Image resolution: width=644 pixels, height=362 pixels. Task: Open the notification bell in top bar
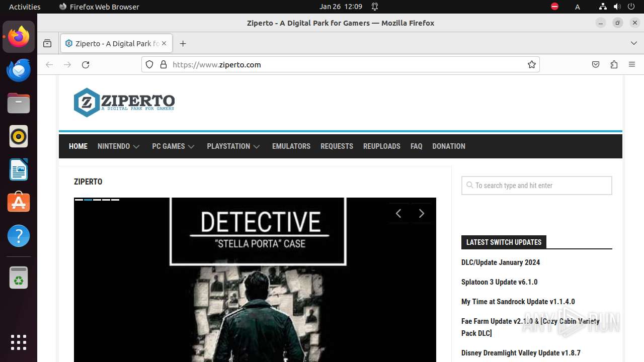pos(375,7)
